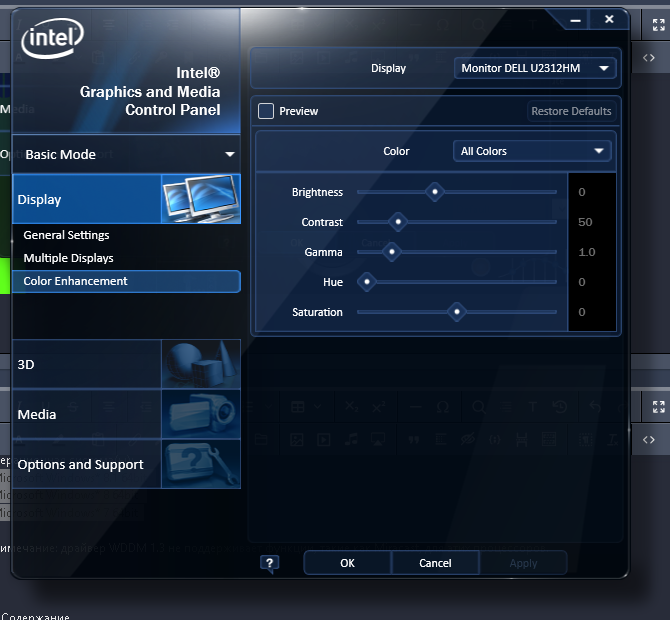Click fullscreen expand icon in lower background editor
Screen dimensions: 670x620
click(x=658, y=407)
